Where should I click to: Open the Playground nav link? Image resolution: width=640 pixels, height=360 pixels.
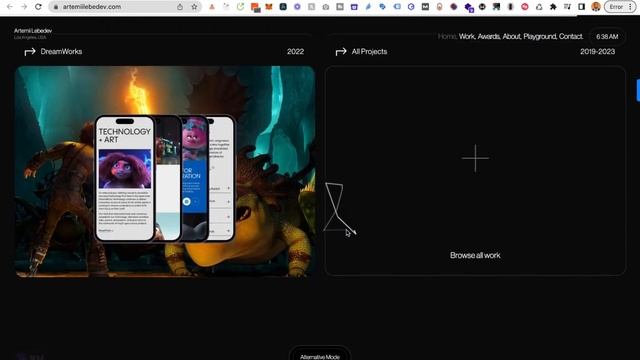click(540, 36)
